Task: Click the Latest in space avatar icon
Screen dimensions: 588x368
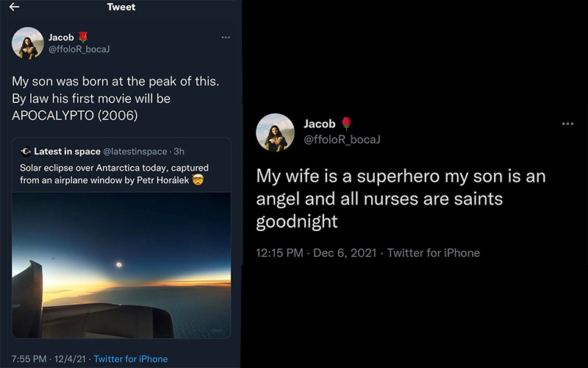Action: pos(26,151)
